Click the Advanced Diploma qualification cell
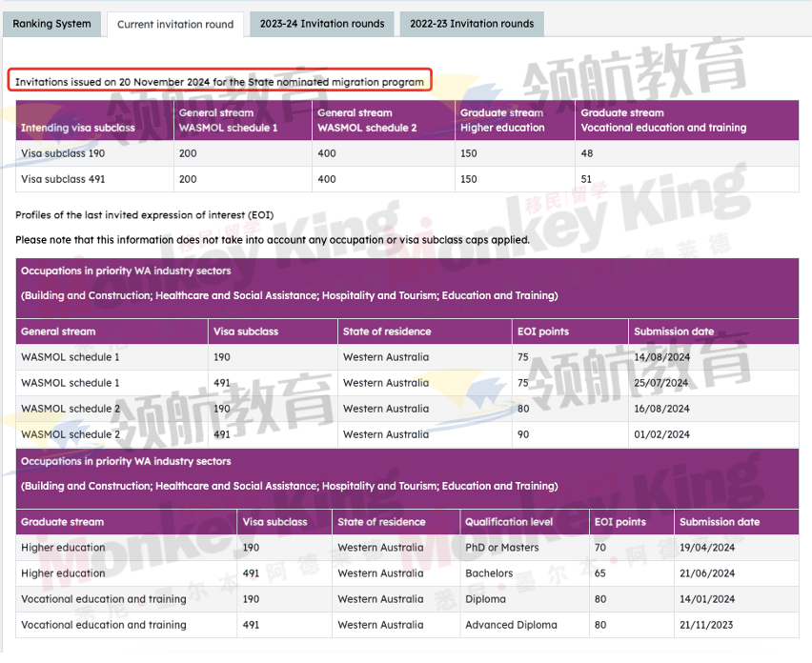The height and width of the screenshot is (663, 812). click(x=510, y=625)
